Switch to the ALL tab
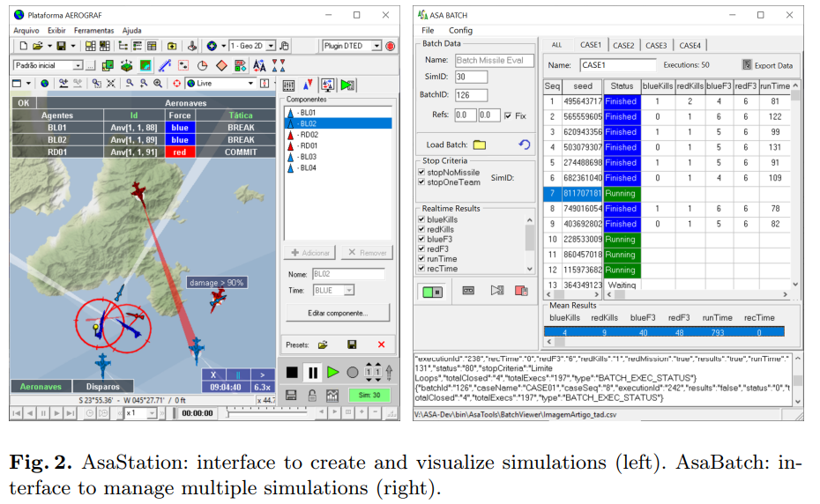 [556, 46]
